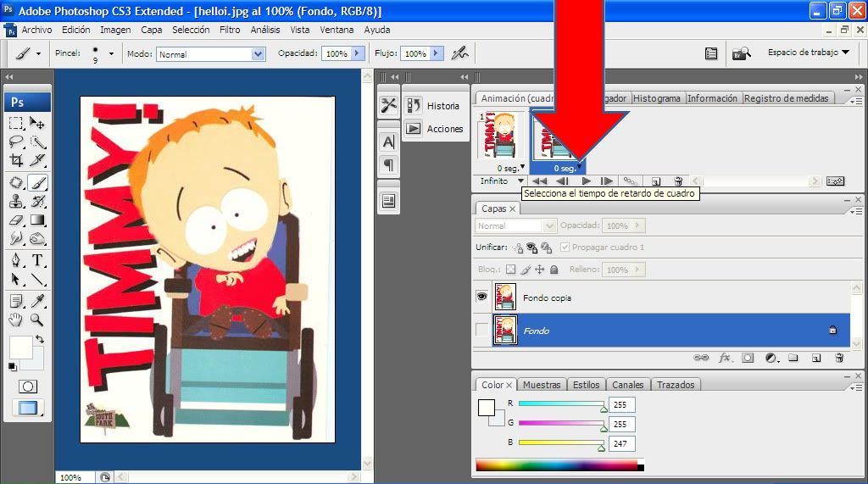Viewport: 868px width, 484px height.
Task: Open frame 2 delay time dropdown
Action: click(x=580, y=167)
